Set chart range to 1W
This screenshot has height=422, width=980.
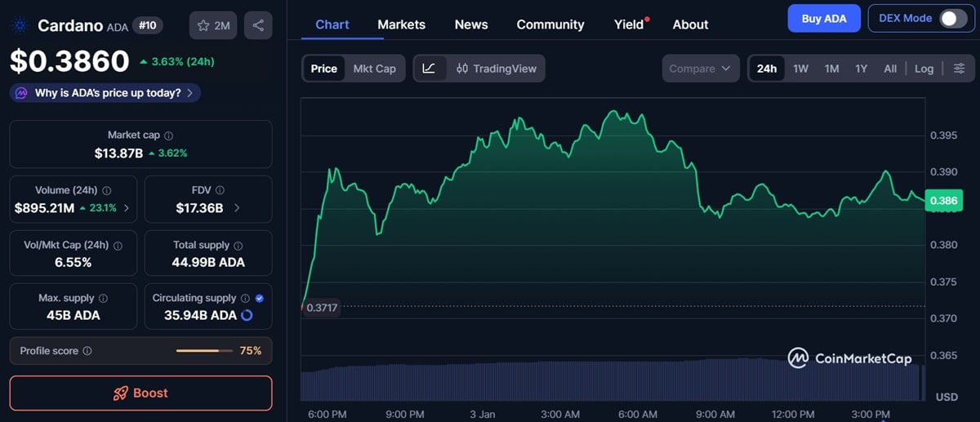tap(801, 69)
